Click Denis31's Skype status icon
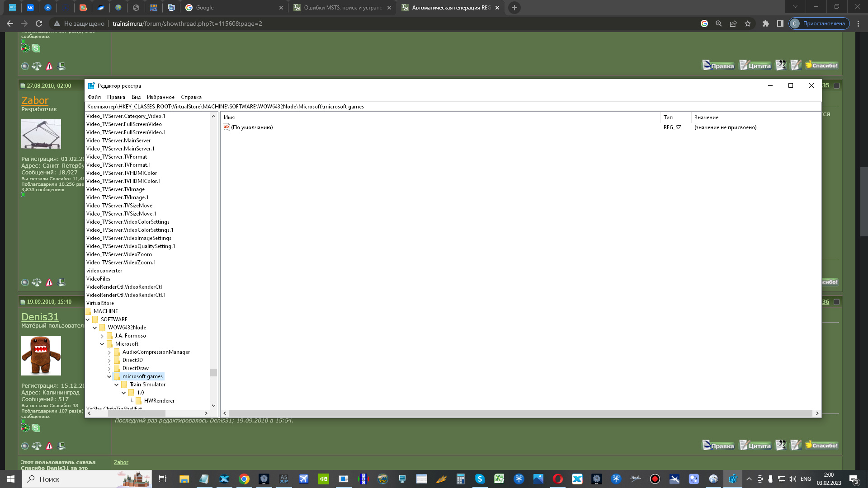The width and height of the screenshot is (868, 488). coord(36,428)
